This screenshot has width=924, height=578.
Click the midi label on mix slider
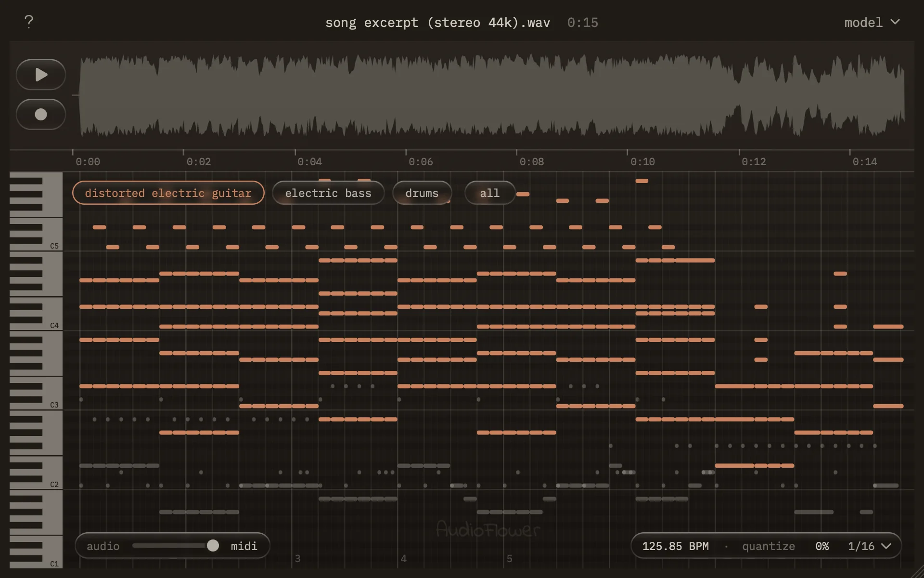click(244, 546)
